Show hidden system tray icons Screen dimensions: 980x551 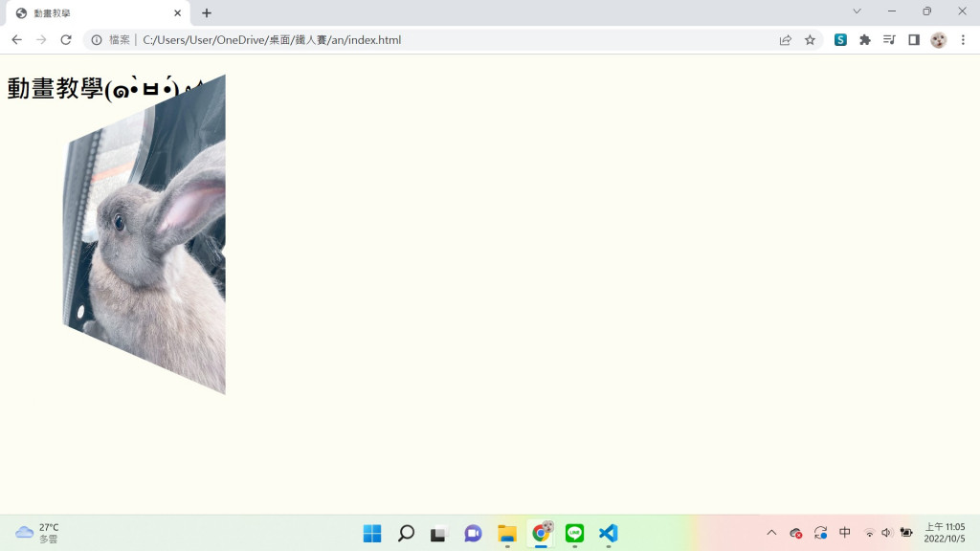[x=772, y=533]
